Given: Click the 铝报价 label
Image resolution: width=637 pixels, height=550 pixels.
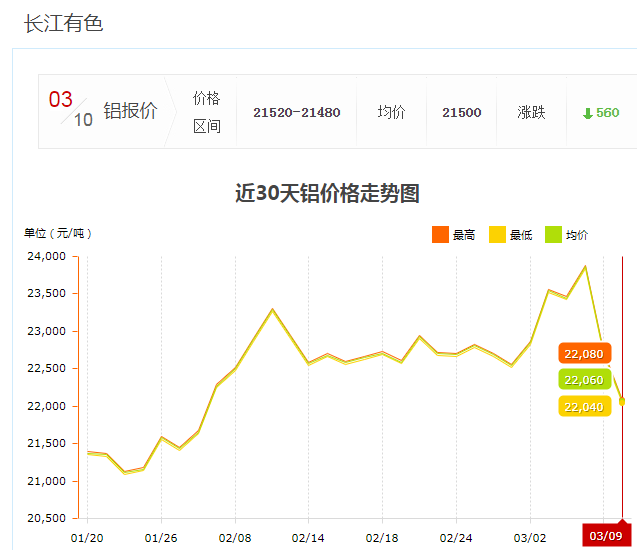Looking at the screenshot, I should 130,112.
